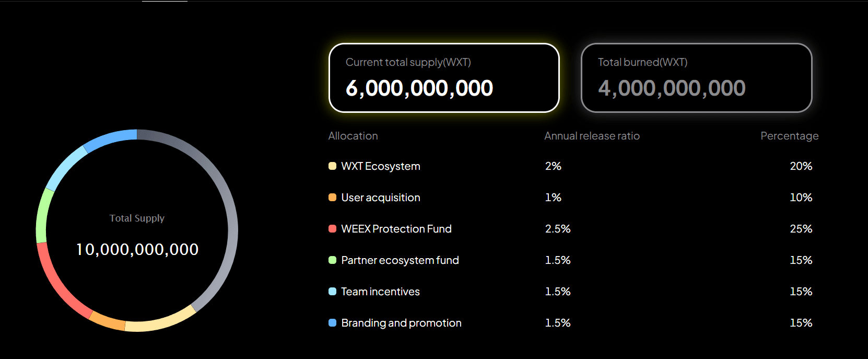Click the blue Branding and promotion legend dot

click(332, 322)
